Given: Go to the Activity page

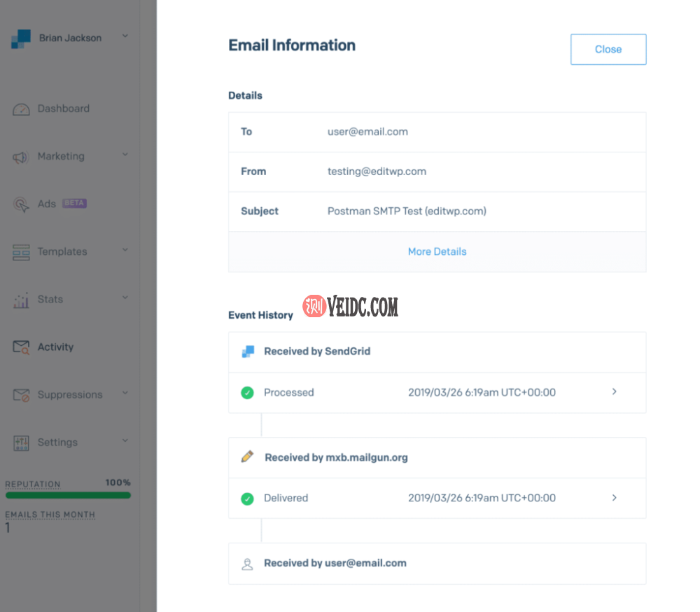Looking at the screenshot, I should 55,347.
